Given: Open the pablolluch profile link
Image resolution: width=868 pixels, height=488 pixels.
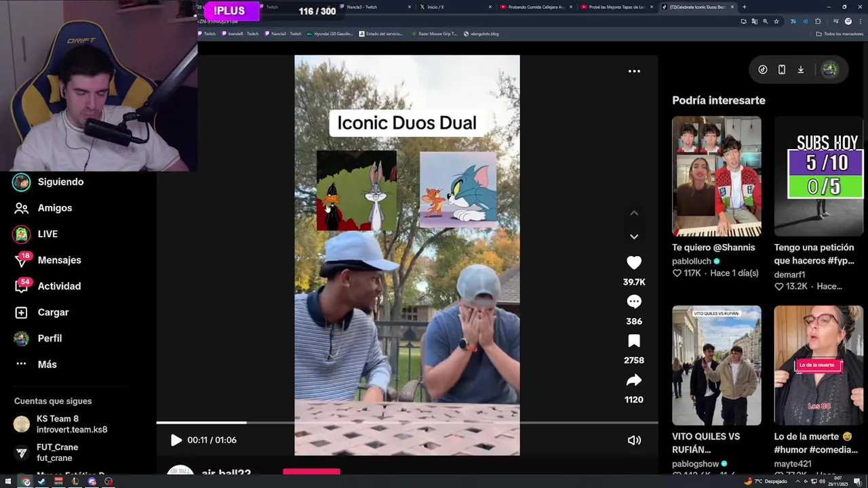Looking at the screenshot, I should click(692, 261).
